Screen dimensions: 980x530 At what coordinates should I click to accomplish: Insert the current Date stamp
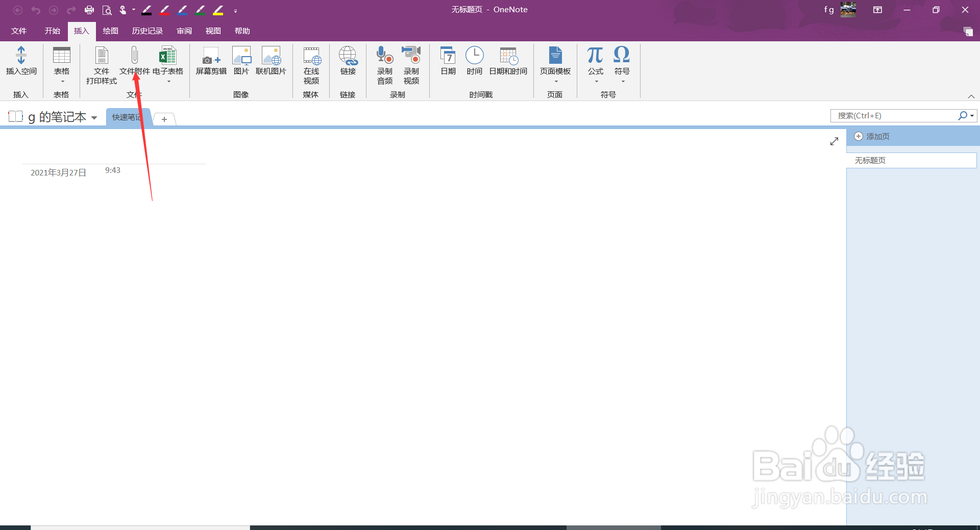[448, 61]
